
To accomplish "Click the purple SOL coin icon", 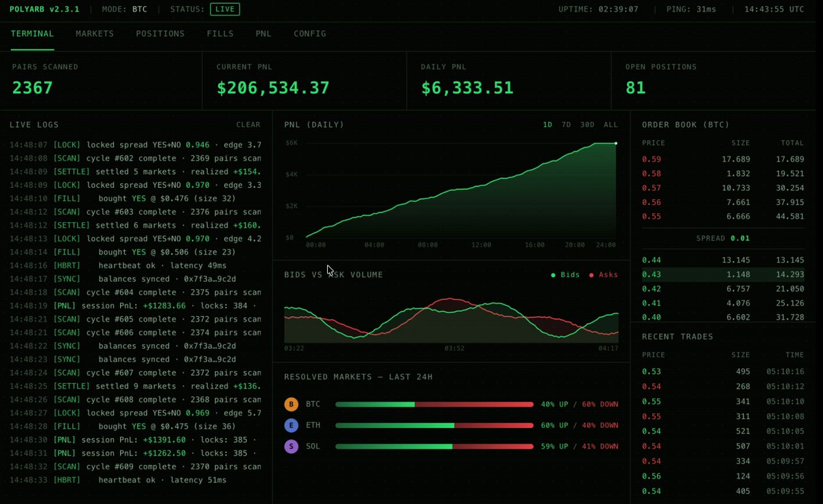I will pyautogui.click(x=291, y=446).
